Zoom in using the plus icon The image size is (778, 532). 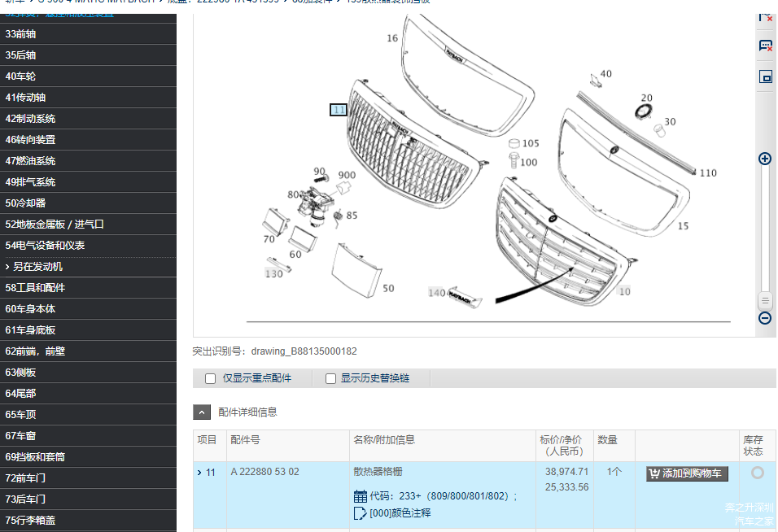click(764, 159)
